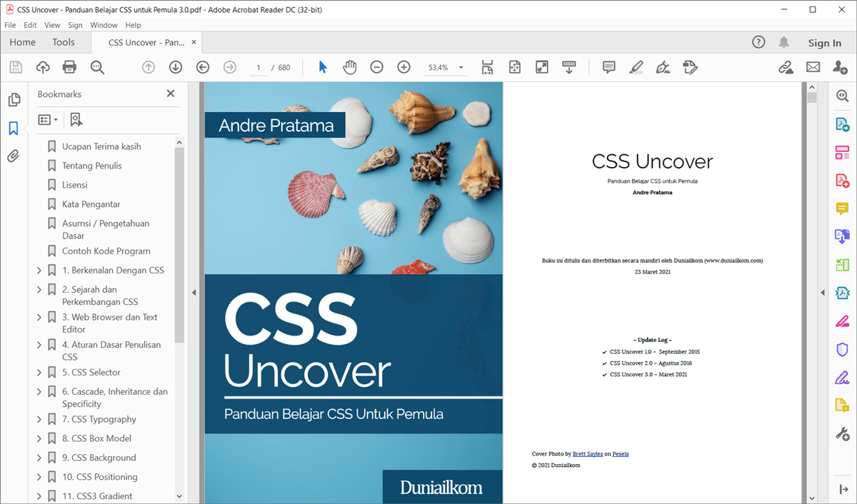This screenshot has width=857, height=504.
Task: Open the right pane search tool
Action: pyautogui.click(x=842, y=96)
